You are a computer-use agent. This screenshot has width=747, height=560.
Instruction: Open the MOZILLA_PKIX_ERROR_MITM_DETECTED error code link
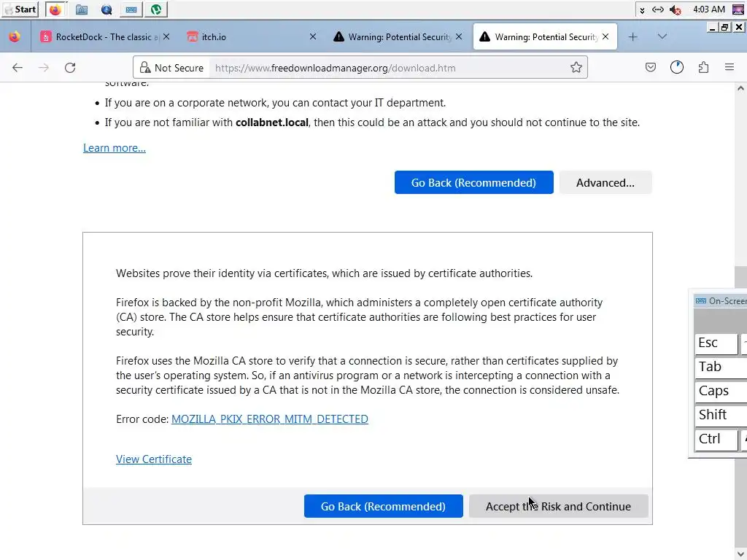270,419
